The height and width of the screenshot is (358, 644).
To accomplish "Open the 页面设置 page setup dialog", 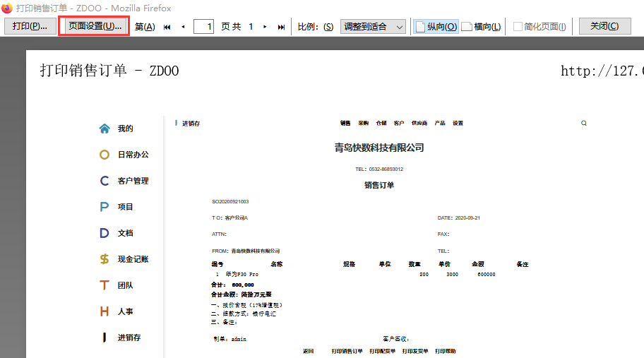I will 94,26.
